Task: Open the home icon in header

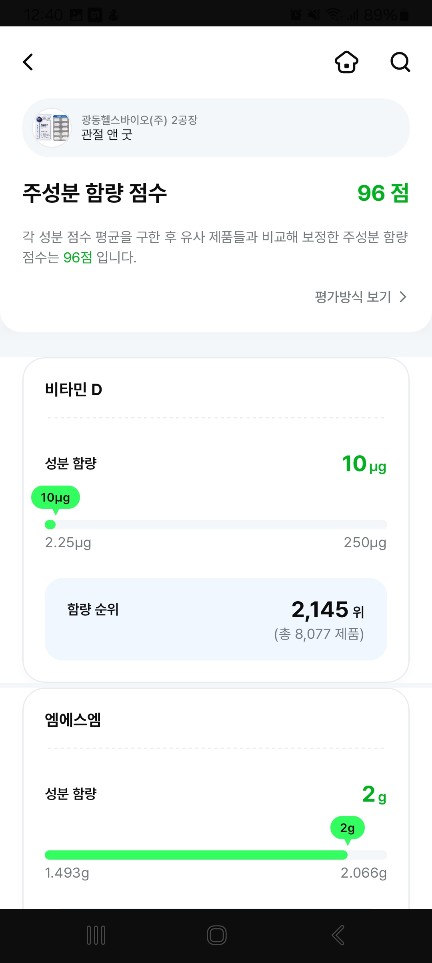Action: point(347,62)
